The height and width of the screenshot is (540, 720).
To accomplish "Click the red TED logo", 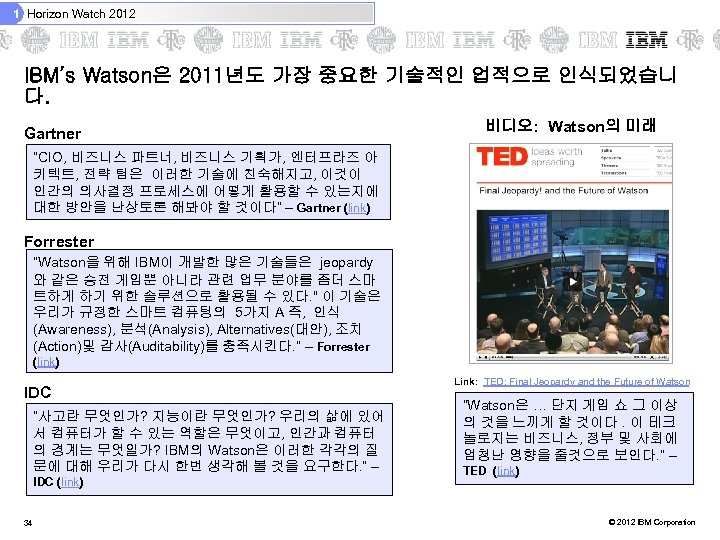I will pyautogui.click(x=502, y=156).
